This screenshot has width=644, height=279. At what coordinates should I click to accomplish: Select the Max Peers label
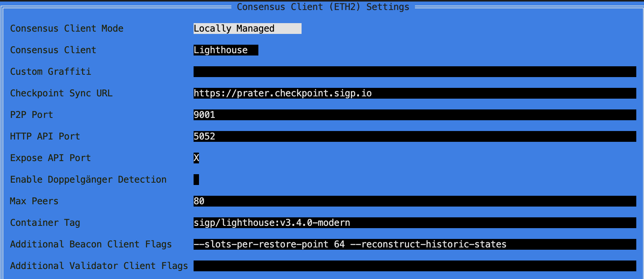pyautogui.click(x=34, y=201)
